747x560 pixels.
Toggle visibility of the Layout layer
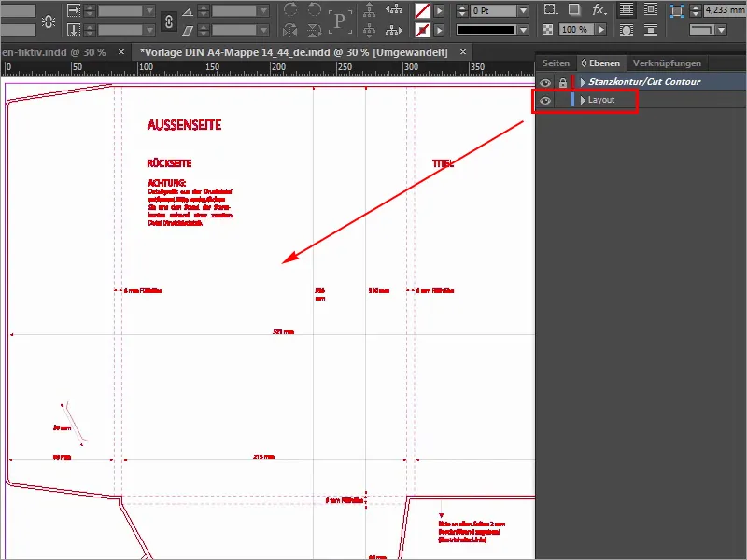click(x=545, y=99)
